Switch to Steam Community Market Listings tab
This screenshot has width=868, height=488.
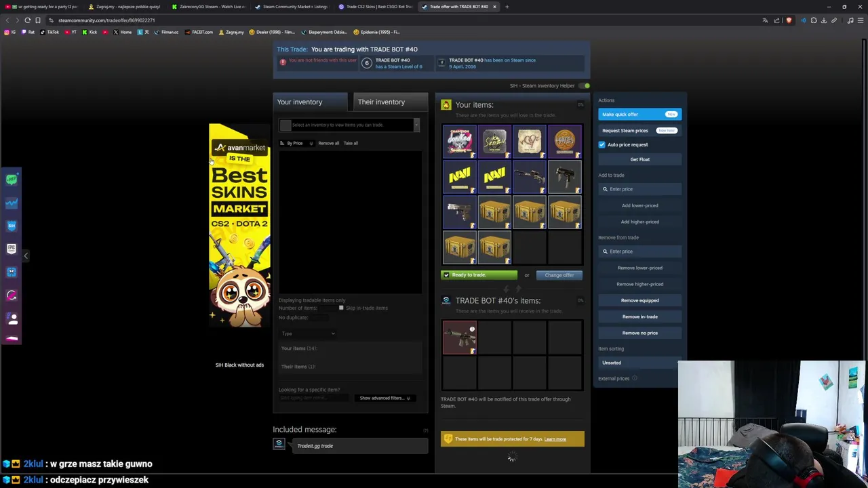292,7
